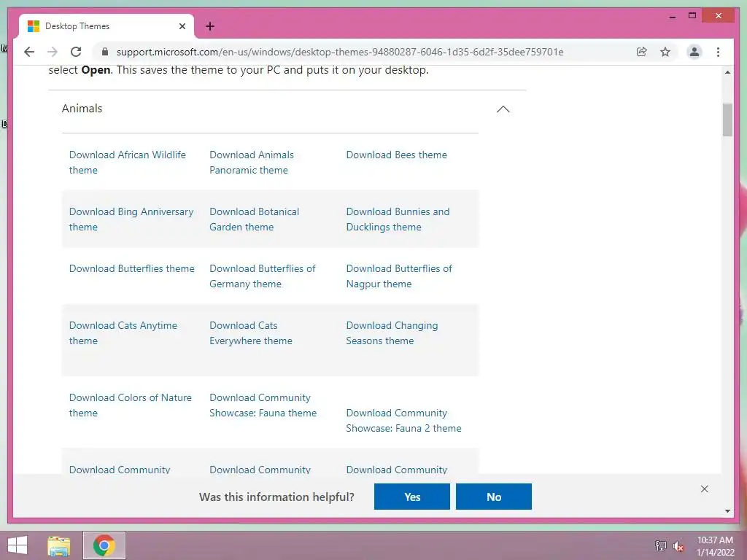747x560 pixels.
Task: Click scrollbar down arrow
Action: (727, 511)
